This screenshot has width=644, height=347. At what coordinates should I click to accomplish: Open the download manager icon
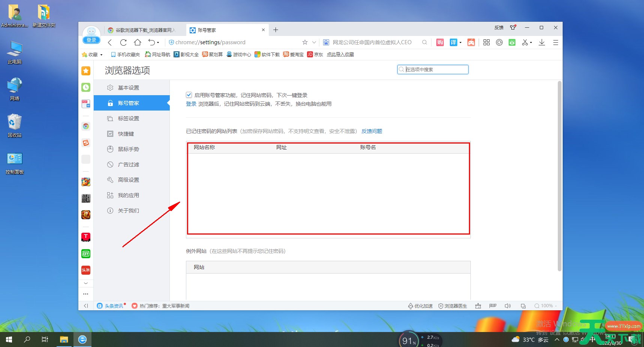coord(542,42)
